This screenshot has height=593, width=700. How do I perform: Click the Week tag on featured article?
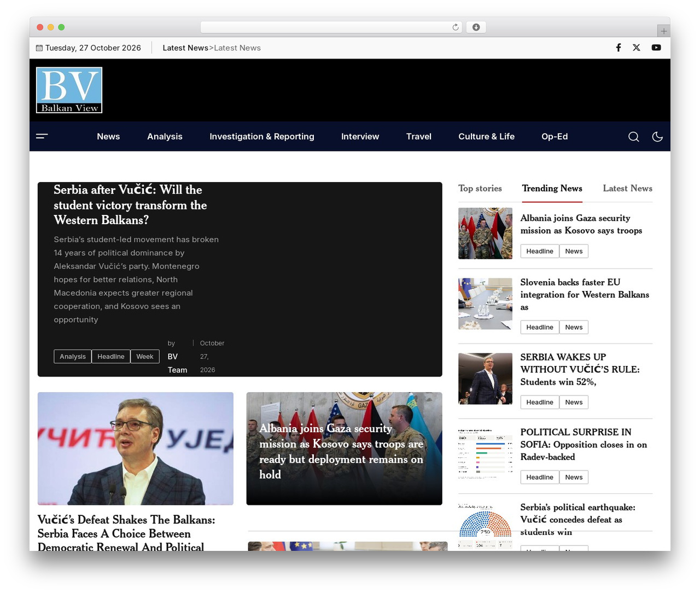click(145, 357)
